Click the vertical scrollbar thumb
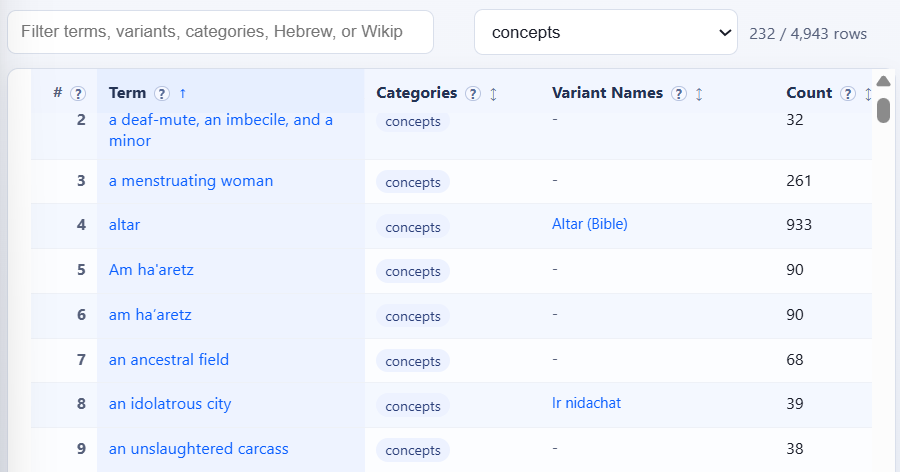Image resolution: width=900 pixels, height=472 pixels. coord(883,109)
